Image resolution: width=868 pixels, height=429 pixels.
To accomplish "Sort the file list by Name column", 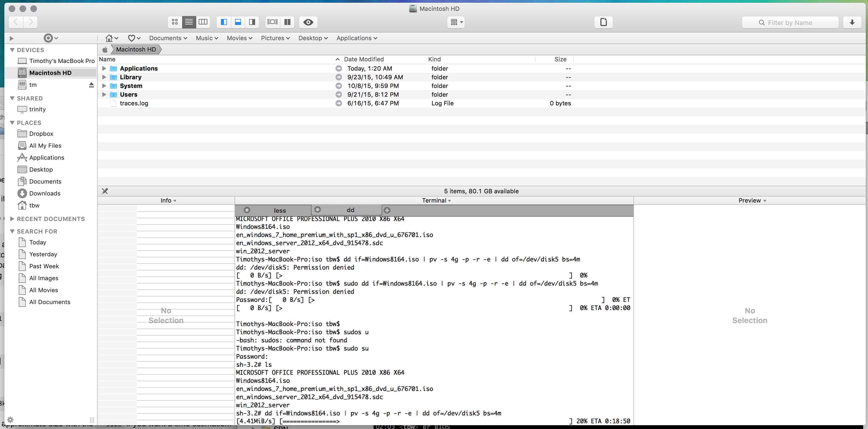I will point(220,59).
